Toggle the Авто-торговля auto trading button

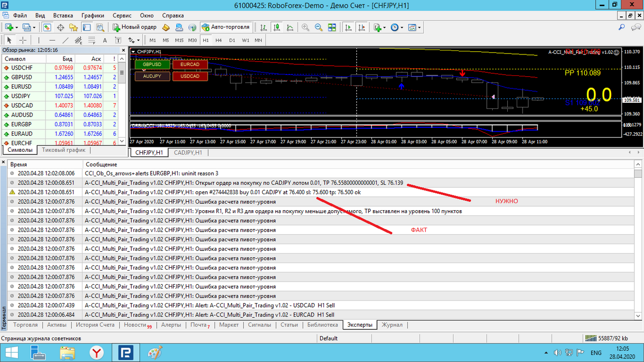(x=225, y=27)
